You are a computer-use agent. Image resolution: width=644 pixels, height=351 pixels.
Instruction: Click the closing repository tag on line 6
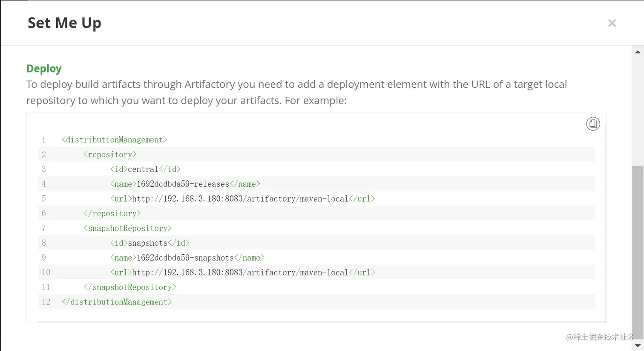coord(112,214)
